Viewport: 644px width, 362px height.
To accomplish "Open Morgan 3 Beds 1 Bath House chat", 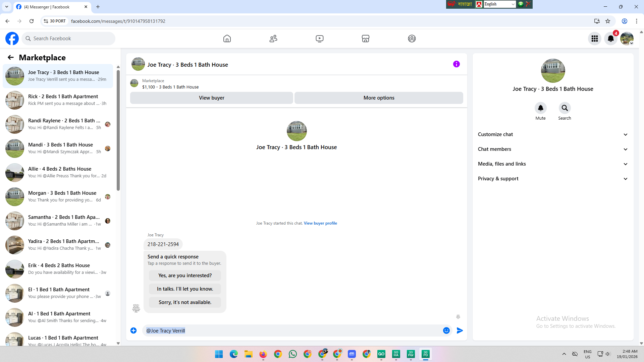I will point(58,196).
